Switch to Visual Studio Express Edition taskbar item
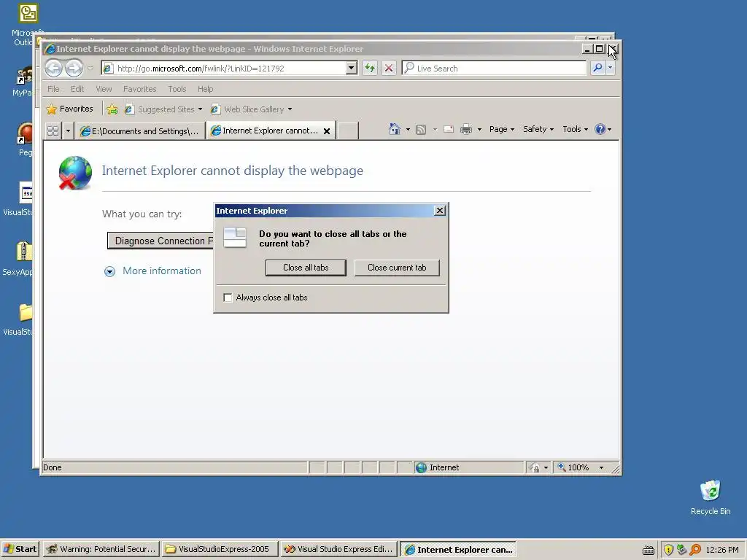The width and height of the screenshot is (747, 560). 338,549
